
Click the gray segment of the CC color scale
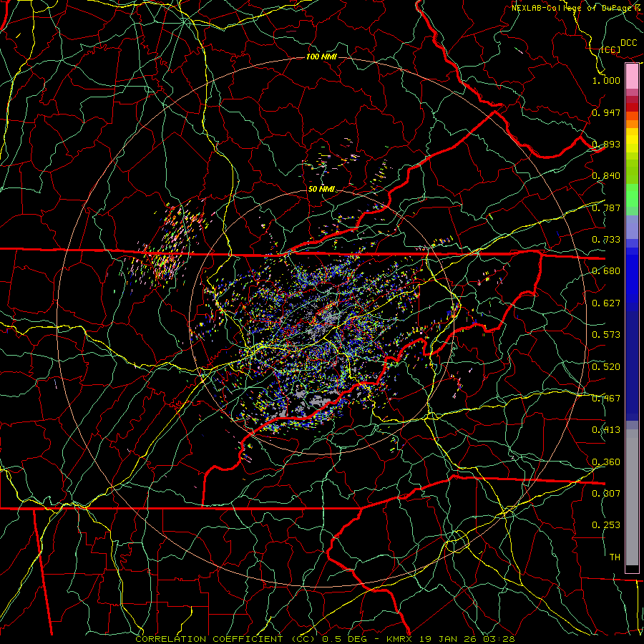pos(632,497)
